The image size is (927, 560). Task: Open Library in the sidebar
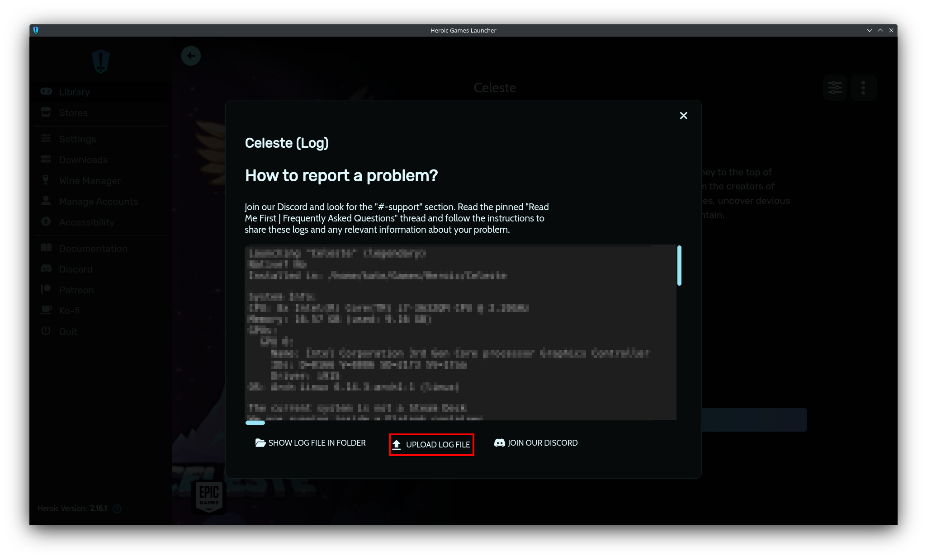74,92
